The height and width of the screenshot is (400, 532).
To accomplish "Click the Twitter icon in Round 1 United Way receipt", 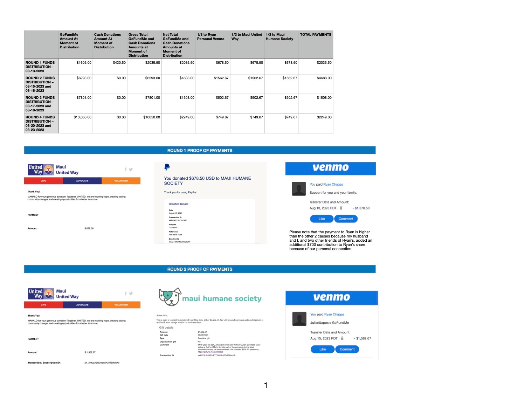I will [x=131, y=170].
